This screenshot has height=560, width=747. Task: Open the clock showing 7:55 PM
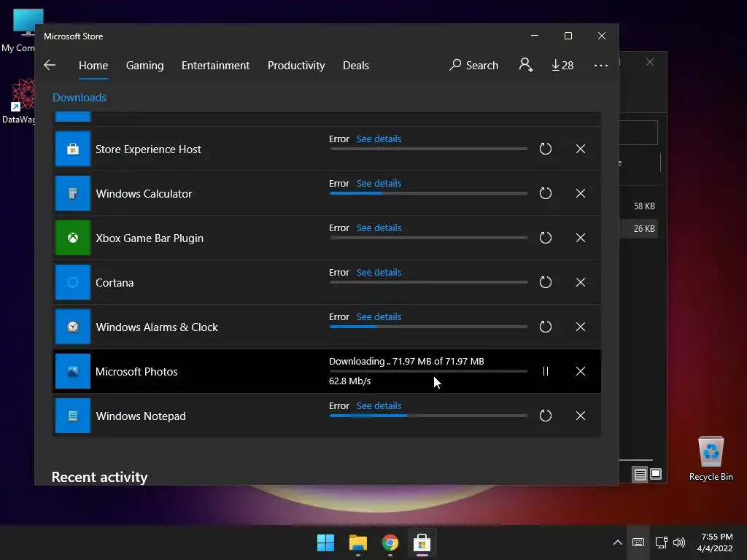[715, 542]
